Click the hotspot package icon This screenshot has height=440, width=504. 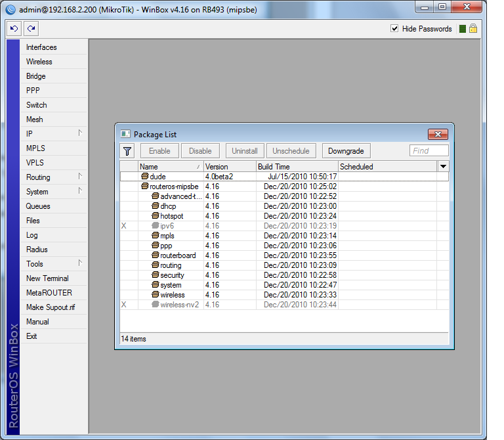156,216
